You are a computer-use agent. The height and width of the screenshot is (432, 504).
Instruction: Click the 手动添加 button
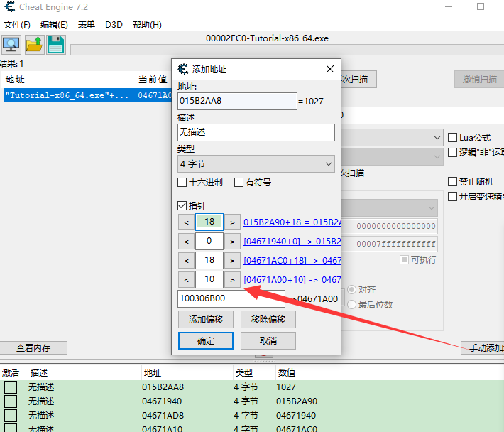tap(483, 347)
